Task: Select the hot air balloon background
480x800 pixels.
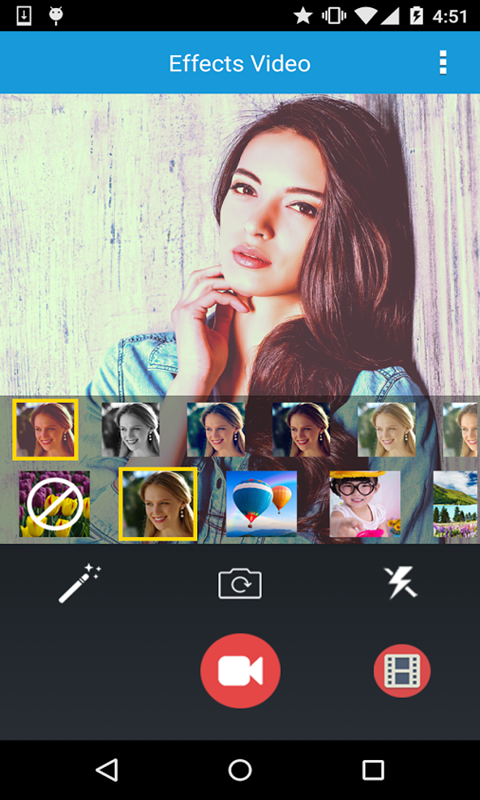Action: (x=261, y=504)
